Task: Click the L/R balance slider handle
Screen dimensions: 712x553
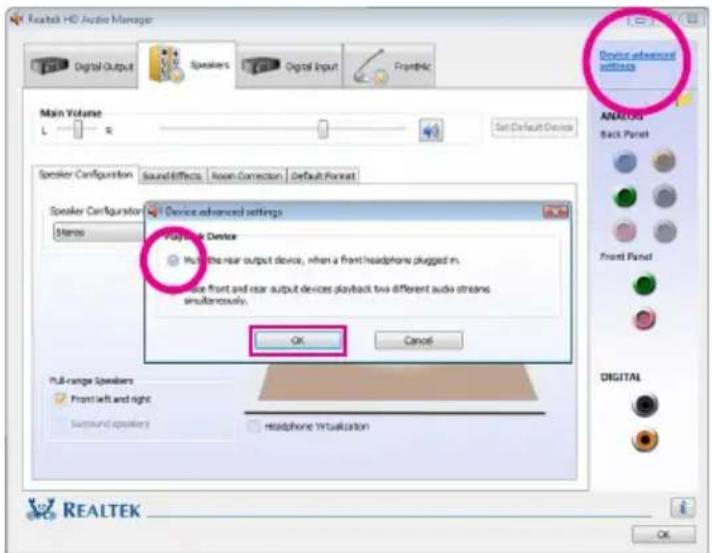Action: (78, 129)
